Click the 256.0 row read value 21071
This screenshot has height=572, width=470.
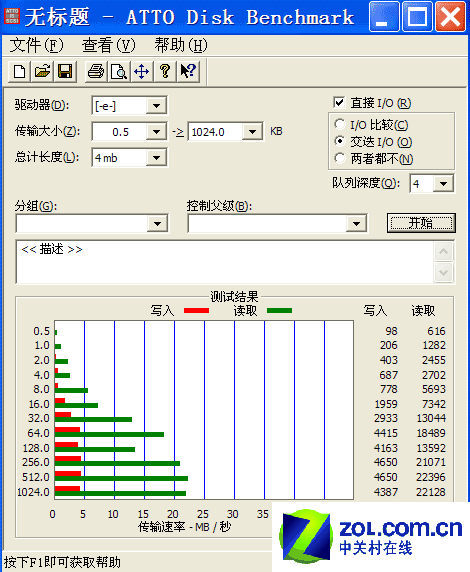[x=431, y=462]
